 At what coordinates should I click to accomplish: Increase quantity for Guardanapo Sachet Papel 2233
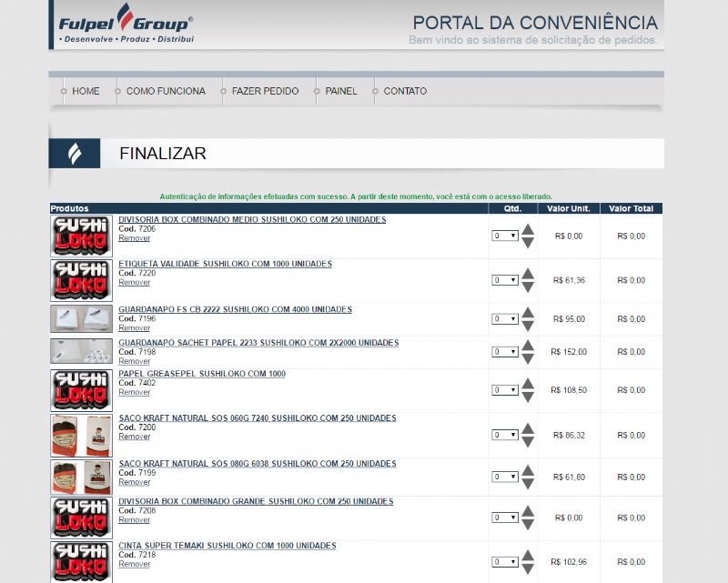(528, 346)
